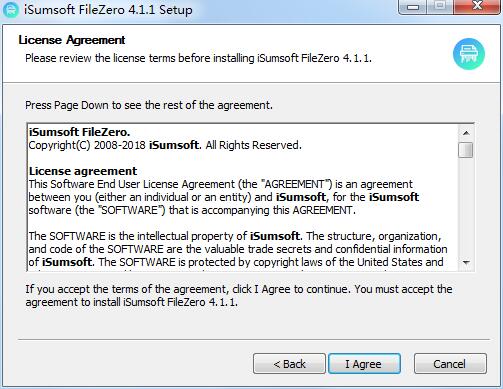
Task: Click the 'Press Page Down' instruction text
Action: (x=149, y=105)
